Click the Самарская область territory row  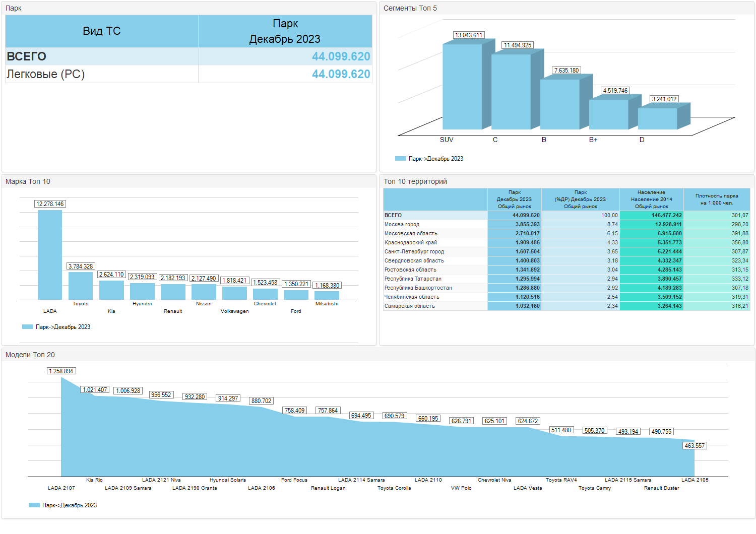[566, 306]
